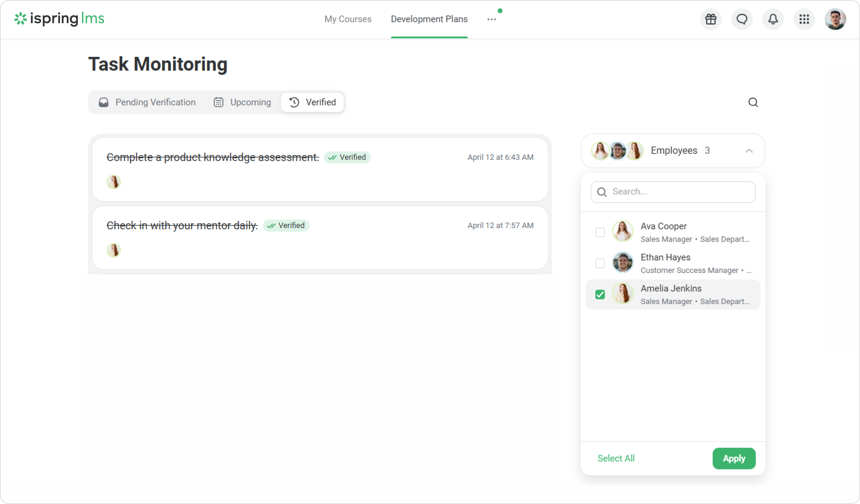Uncheck the Amelia Jenkins checkbox
This screenshot has width=860, height=504.
(x=599, y=294)
